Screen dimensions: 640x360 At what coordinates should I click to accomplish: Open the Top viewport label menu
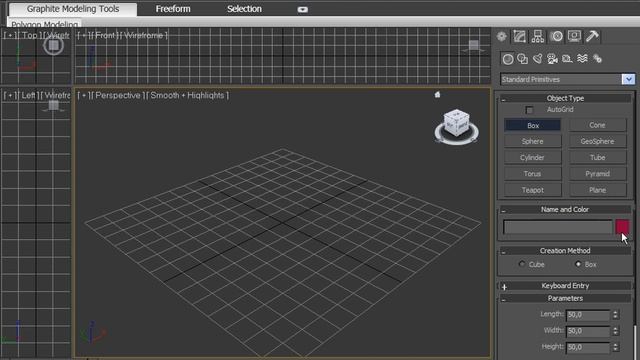[x=29, y=36]
